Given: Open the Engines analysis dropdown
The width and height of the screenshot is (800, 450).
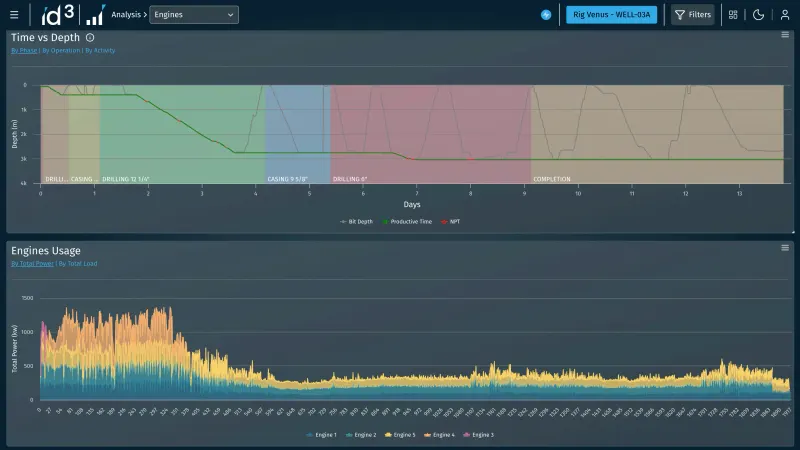Looking at the screenshot, I should [x=194, y=15].
